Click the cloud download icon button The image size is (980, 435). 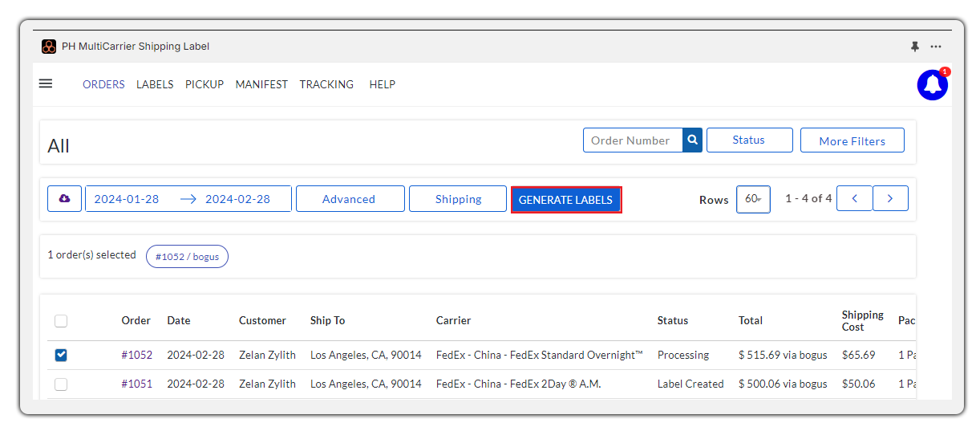pyautogui.click(x=64, y=199)
